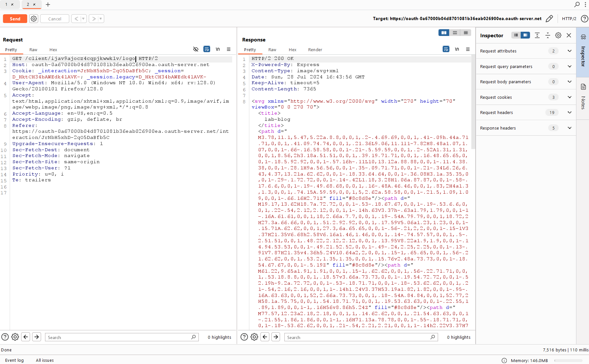This screenshot has width=589, height=364.
Task: Select side-by-side layout view icon
Action: pyautogui.click(x=444, y=33)
